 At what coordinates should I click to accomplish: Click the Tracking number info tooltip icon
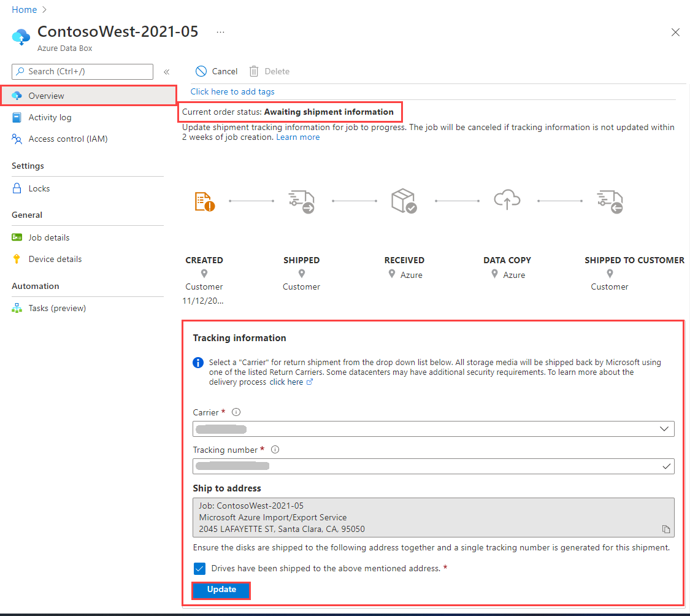[275, 450]
